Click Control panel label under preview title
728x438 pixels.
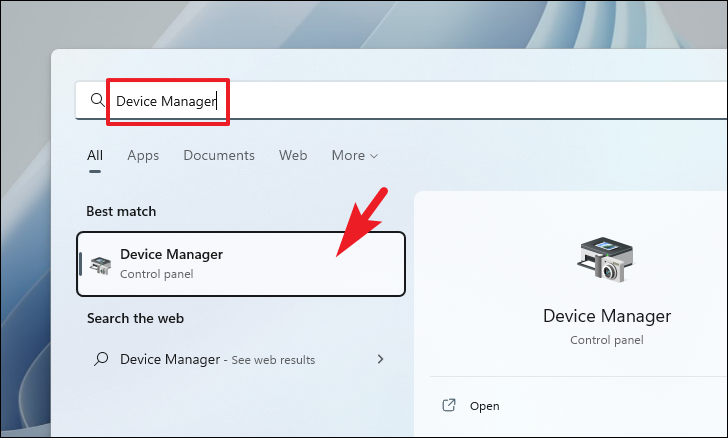[607, 340]
